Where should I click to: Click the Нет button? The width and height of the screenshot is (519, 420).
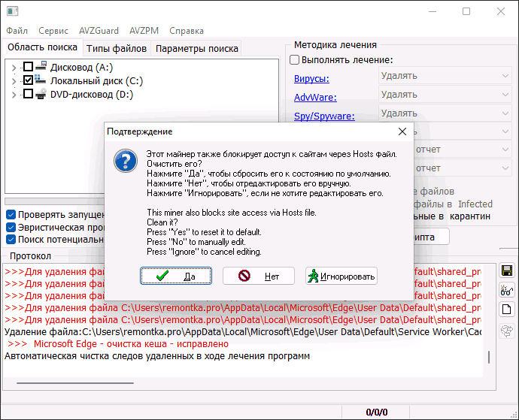(x=259, y=276)
